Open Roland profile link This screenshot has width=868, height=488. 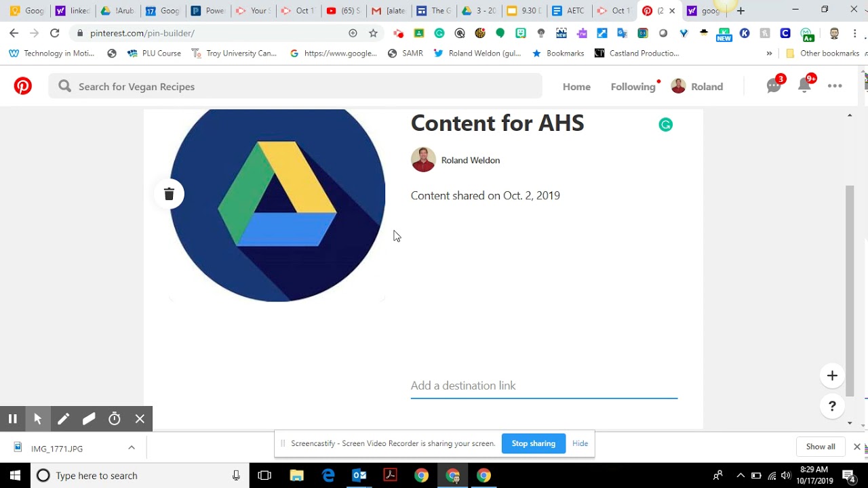(x=697, y=87)
